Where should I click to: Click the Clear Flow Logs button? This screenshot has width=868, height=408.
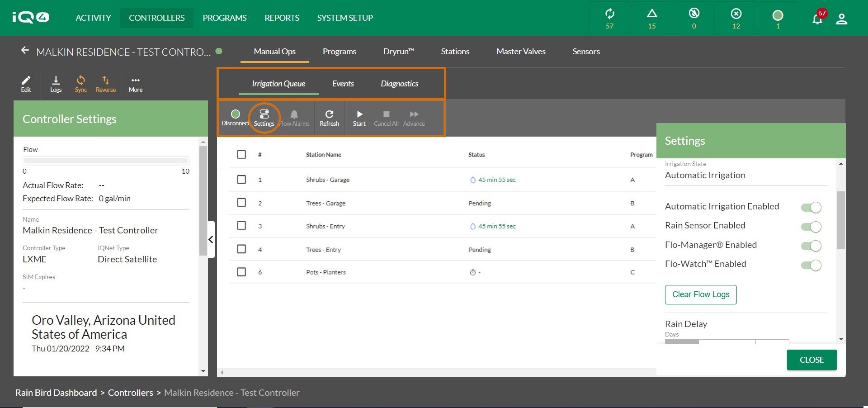701,294
